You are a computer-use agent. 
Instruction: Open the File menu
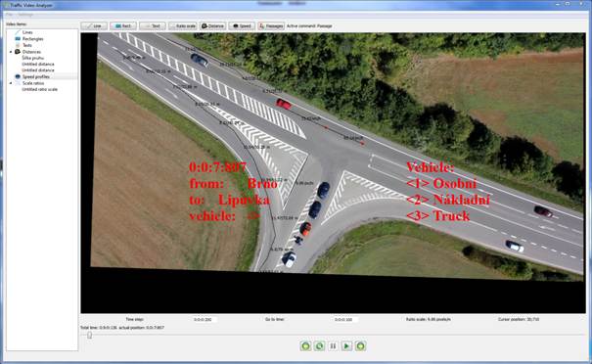pyautogui.click(x=9, y=15)
